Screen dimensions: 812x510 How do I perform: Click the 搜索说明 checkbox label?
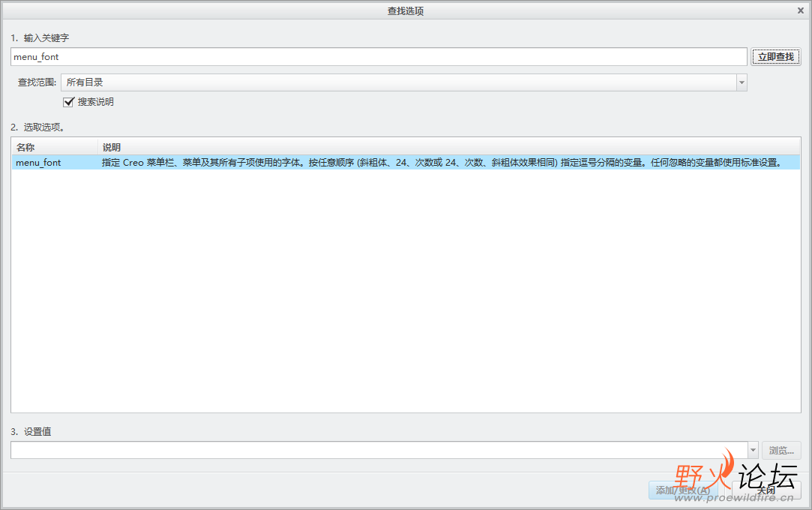[x=96, y=102]
